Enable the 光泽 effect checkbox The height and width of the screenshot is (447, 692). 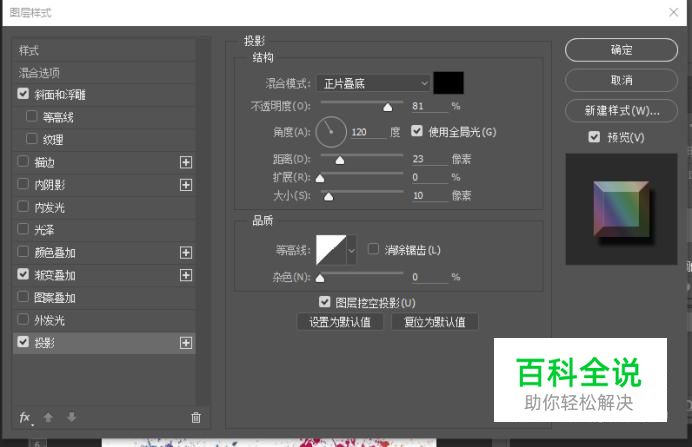(x=23, y=229)
